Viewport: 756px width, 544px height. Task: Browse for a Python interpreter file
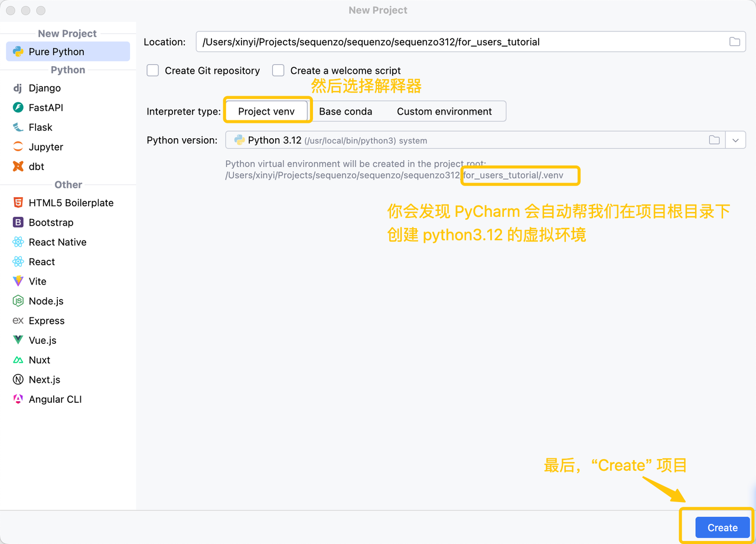713,139
